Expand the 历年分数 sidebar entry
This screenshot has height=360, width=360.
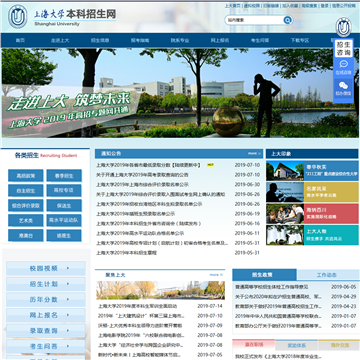(46, 299)
